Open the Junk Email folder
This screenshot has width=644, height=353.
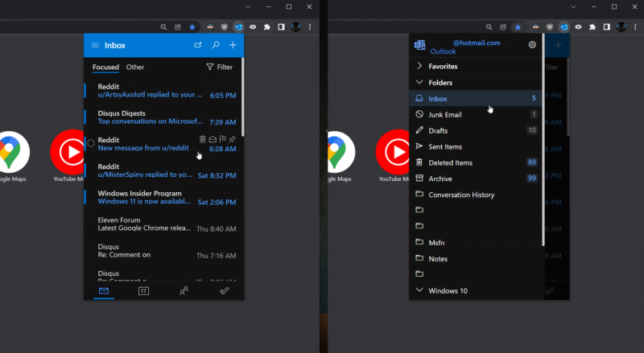(444, 114)
